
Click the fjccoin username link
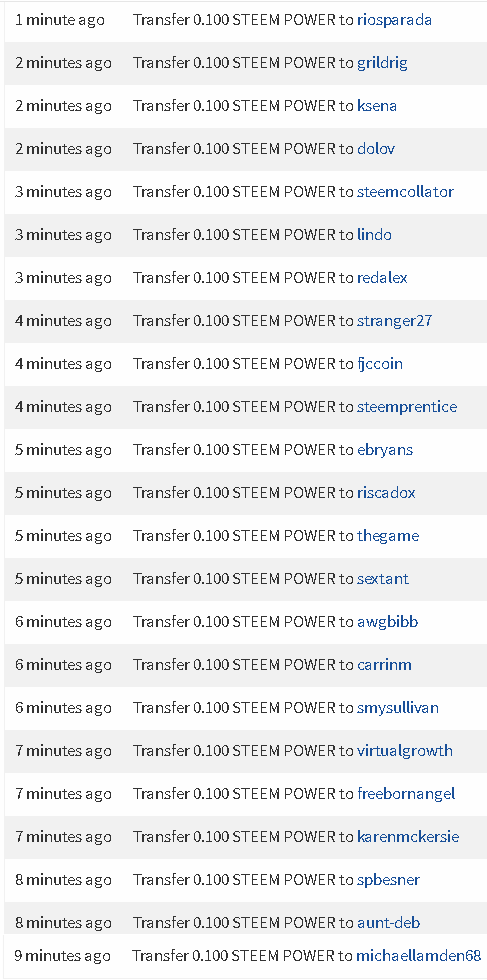(x=379, y=364)
